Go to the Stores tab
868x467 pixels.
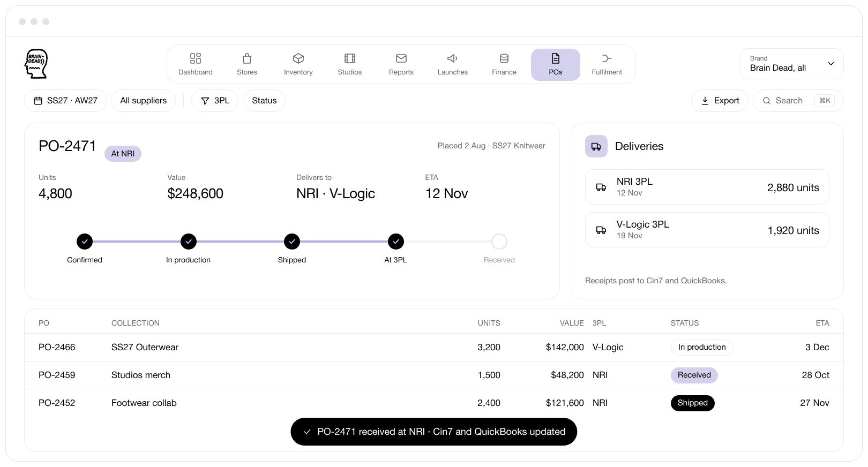coord(247,64)
